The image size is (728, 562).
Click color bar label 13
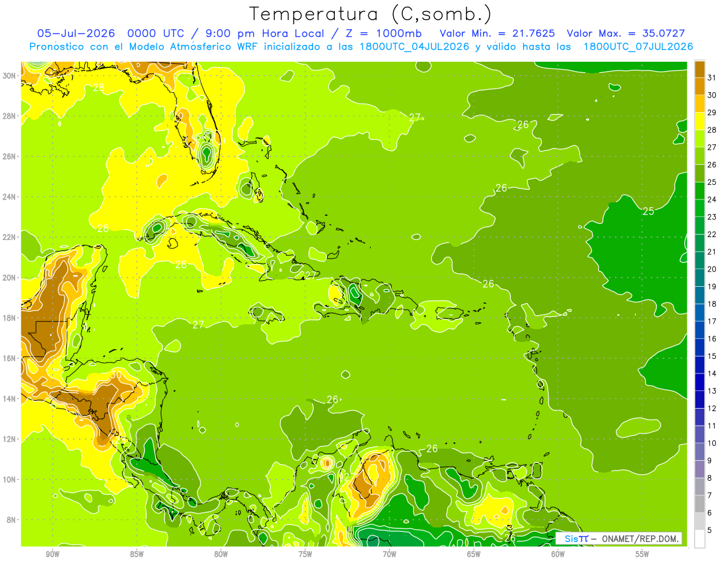point(712,391)
